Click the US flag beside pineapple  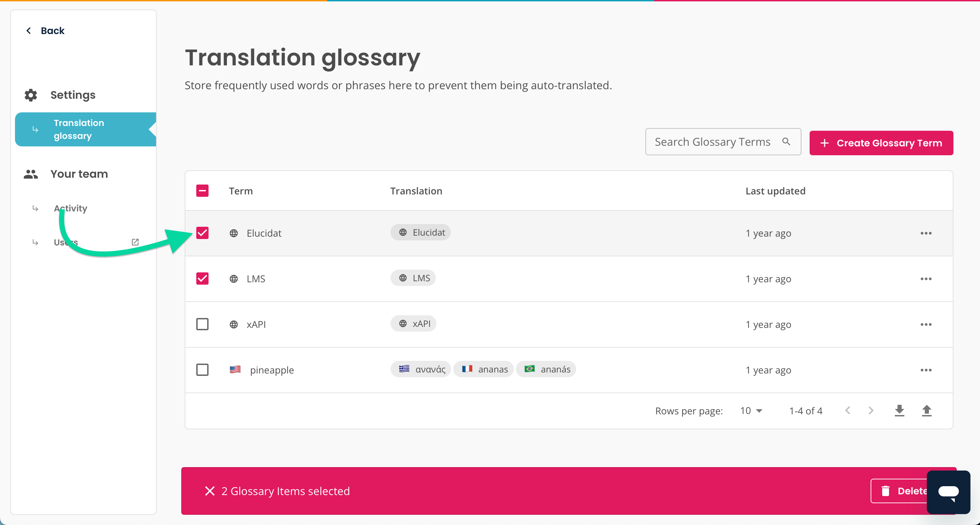tap(235, 369)
